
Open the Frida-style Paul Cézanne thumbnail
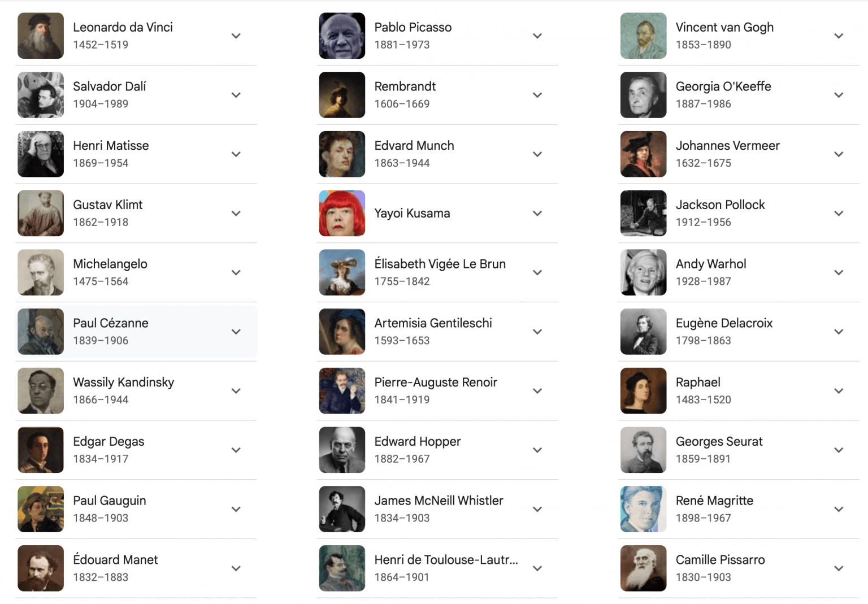40,332
